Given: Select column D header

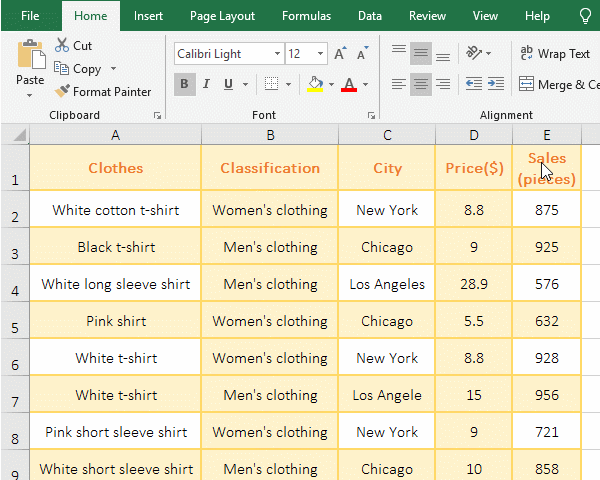Looking at the screenshot, I should pos(474,135).
